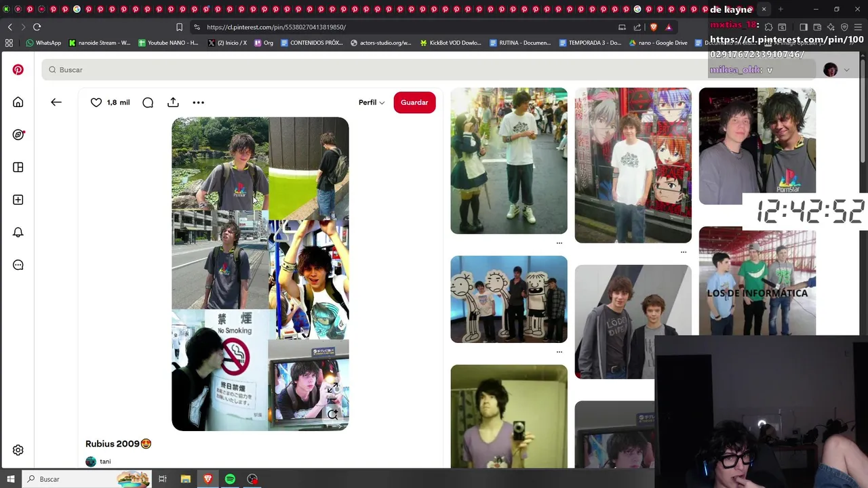The width and height of the screenshot is (868, 488).
Task: Like the pin with the heart icon
Action: point(96,102)
